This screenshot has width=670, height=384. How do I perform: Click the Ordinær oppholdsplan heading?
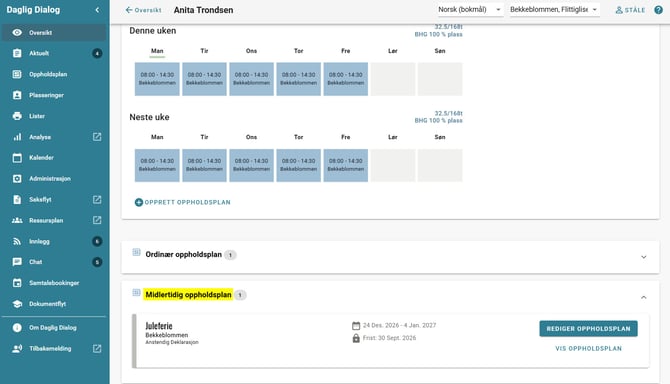[184, 255]
